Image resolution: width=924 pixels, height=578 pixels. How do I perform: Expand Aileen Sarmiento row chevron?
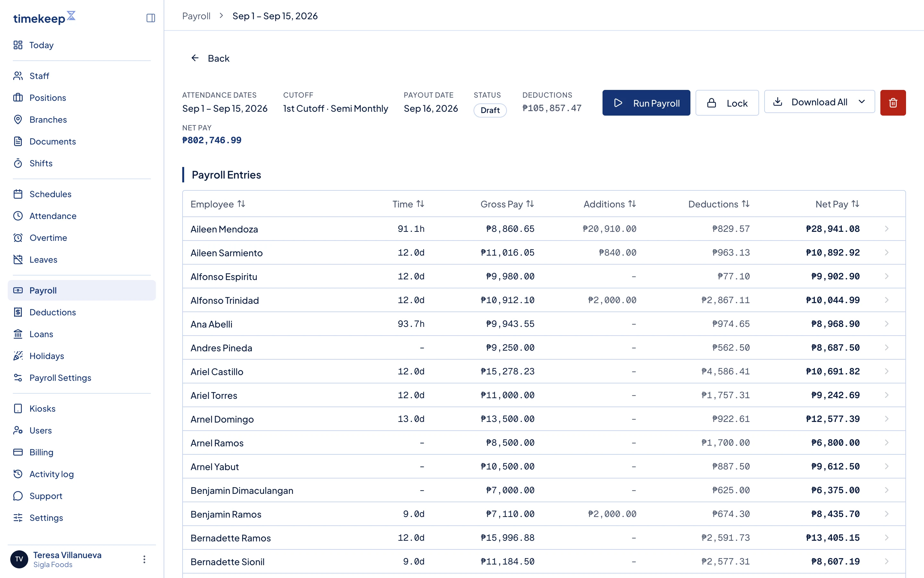click(x=886, y=252)
